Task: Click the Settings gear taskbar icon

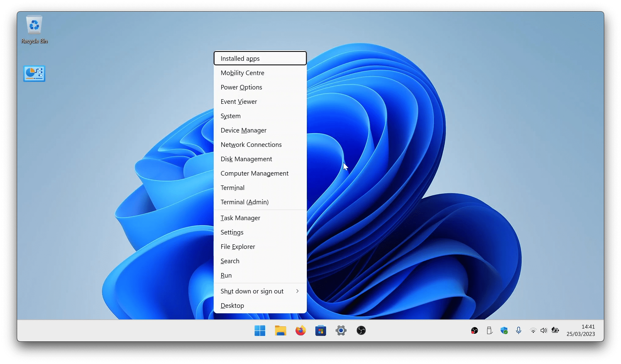Action: pos(341,330)
